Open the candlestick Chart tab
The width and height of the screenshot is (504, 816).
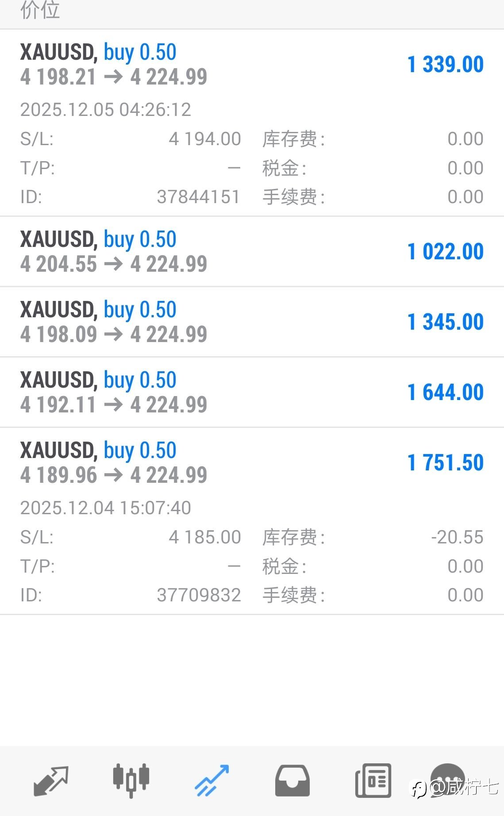(131, 781)
